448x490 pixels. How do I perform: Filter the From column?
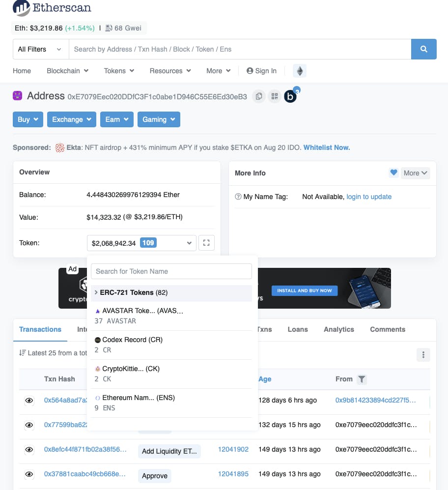(x=362, y=379)
